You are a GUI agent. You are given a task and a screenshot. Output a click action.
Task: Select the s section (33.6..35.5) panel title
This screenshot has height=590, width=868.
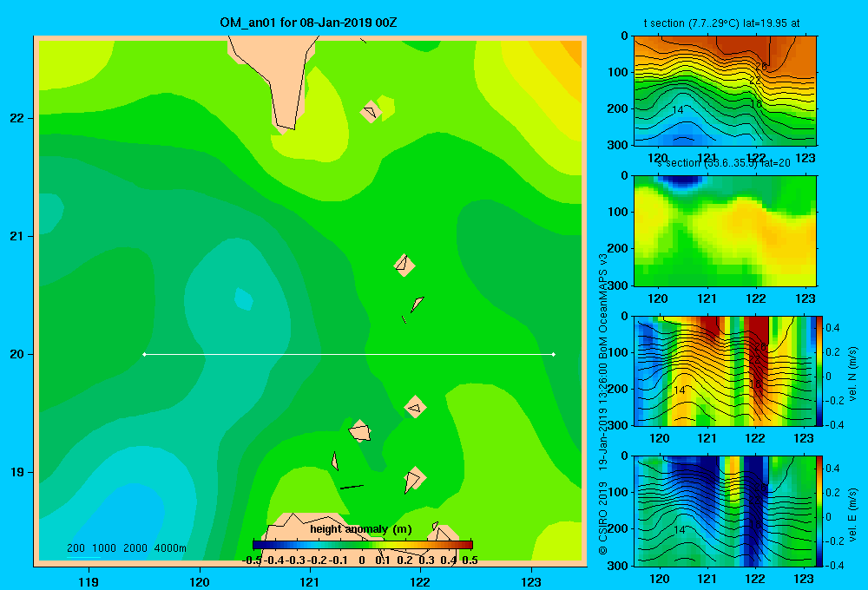click(x=724, y=163)
